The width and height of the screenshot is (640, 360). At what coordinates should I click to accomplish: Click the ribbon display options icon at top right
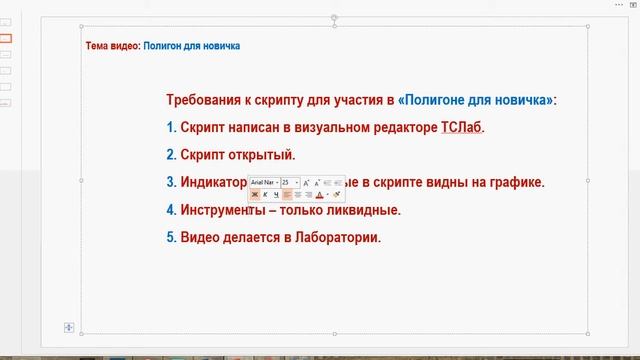click(x=633, y=4)
